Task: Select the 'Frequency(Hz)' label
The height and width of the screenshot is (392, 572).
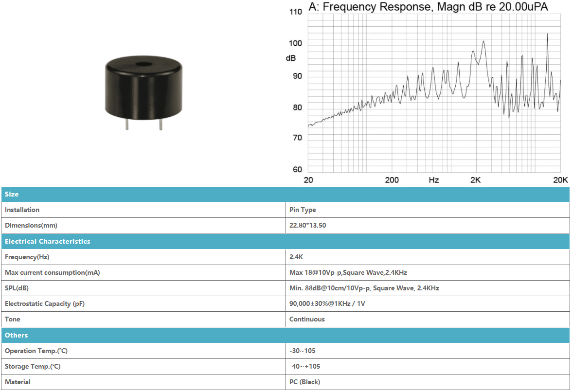Action: click(27, 257)
